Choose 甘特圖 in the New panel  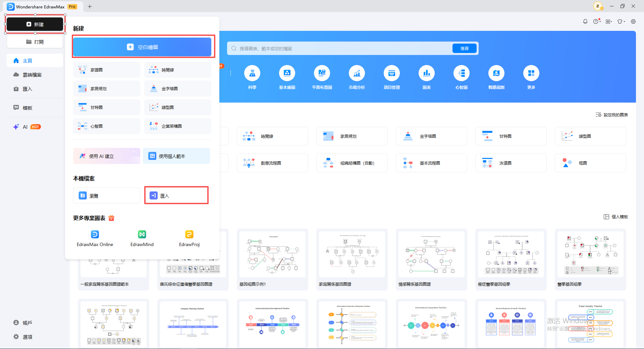click(107, 107)
